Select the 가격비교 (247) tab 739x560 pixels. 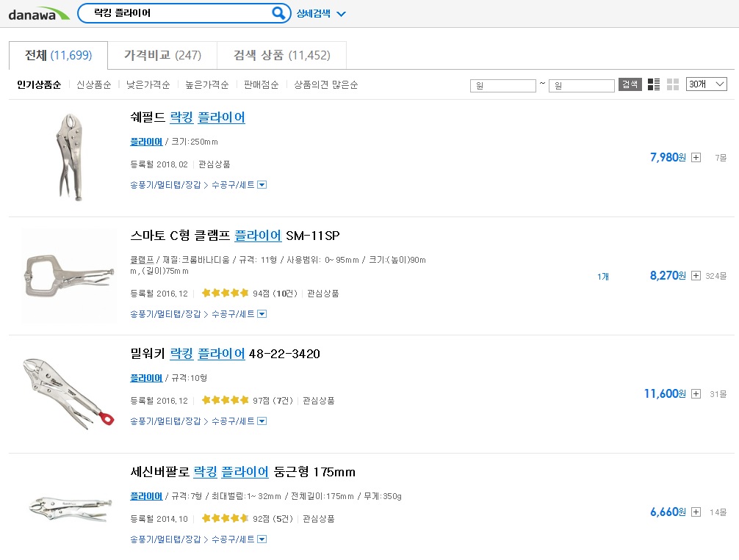coord(162,56)
